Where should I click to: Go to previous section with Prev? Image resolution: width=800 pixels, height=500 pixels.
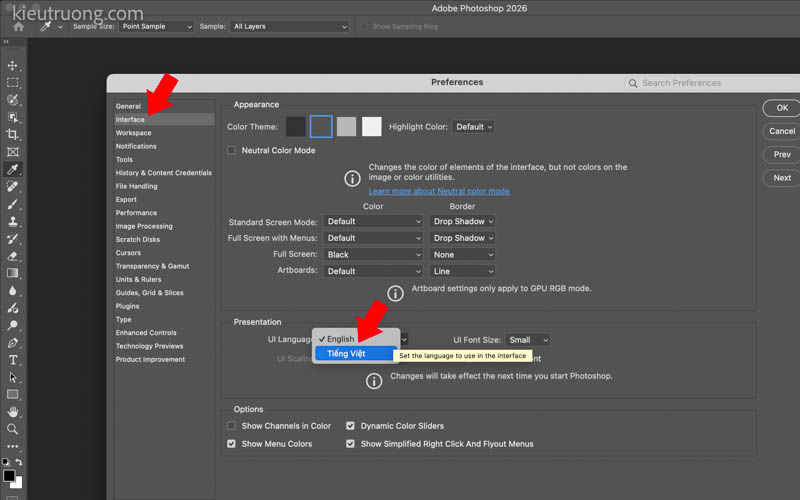point(782,155)
